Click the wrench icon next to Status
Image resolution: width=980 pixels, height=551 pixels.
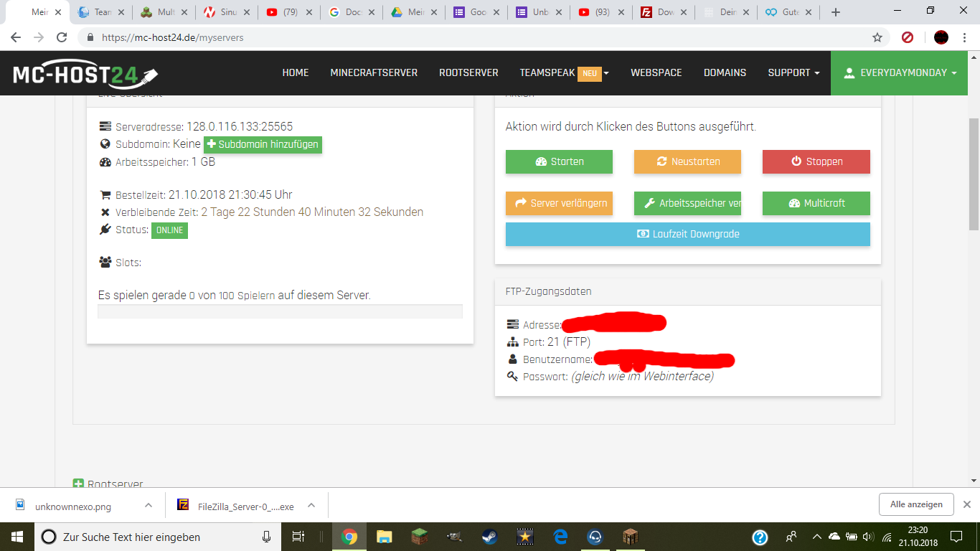104,230
